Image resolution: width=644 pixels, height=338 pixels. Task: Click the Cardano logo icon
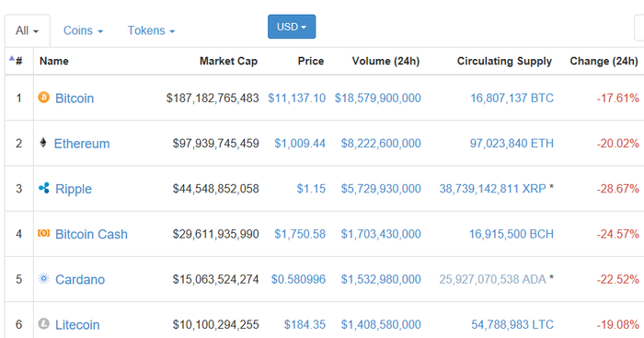click(x=43, y=278)
